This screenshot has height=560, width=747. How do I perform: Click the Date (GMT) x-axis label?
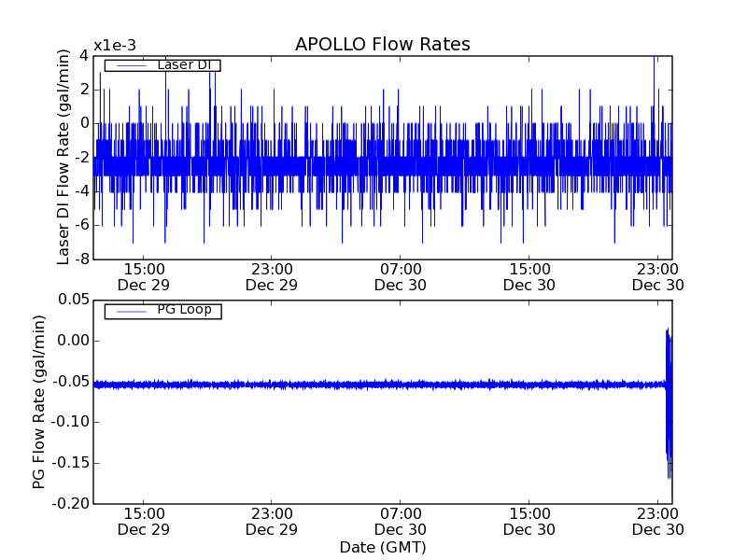(x=382, y=547)
